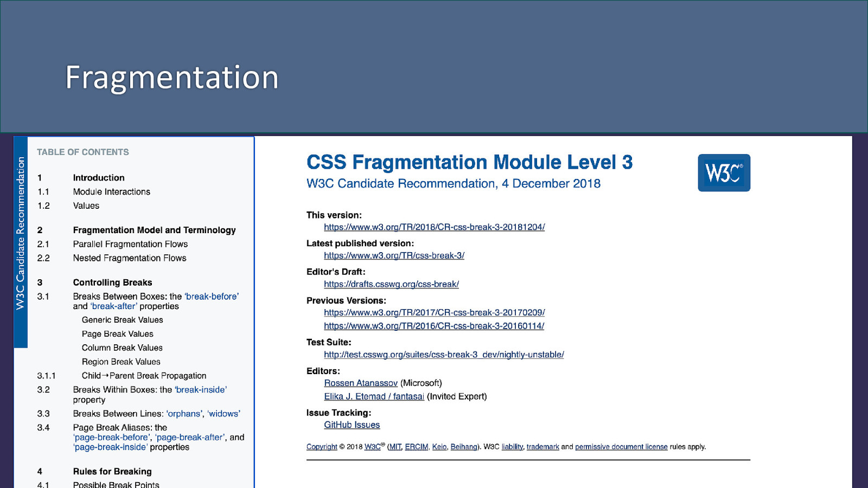Open Rules for Breaking section 4
Image resolution: width=868 pixels, height=488 pixels.
pyautogui.click(x=112, y=472)
